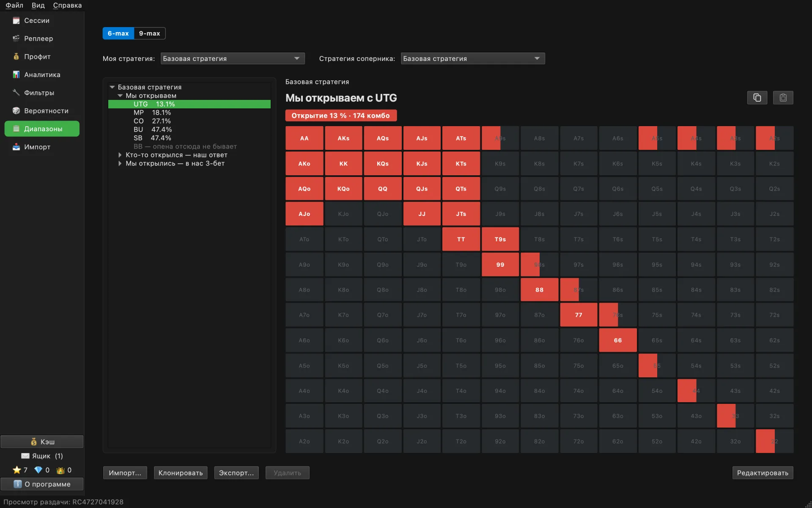Screen dimensions: 812x508
Task: Click the paste range clipboard icon
Action: pyautogui.click(x=783, y=98)
